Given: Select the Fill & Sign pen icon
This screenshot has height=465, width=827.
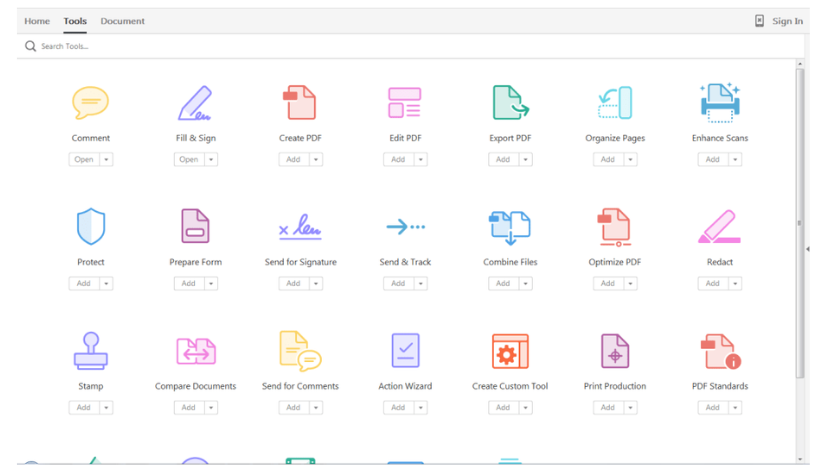Looking at the screenshot, I should [x=194, y=103].
